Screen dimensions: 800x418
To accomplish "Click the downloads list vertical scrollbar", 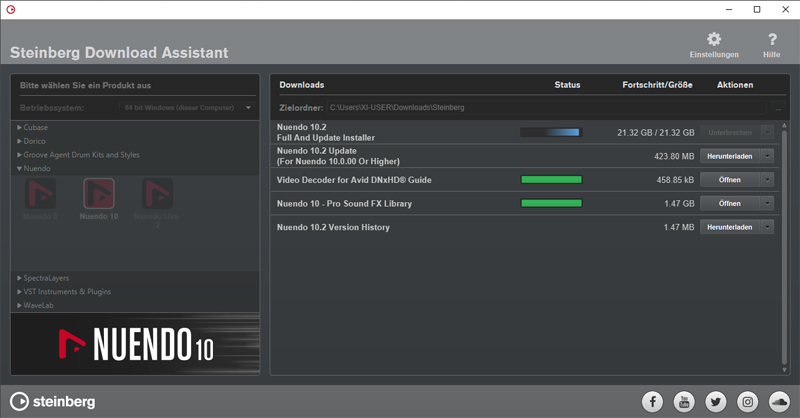I will point(785,248).
